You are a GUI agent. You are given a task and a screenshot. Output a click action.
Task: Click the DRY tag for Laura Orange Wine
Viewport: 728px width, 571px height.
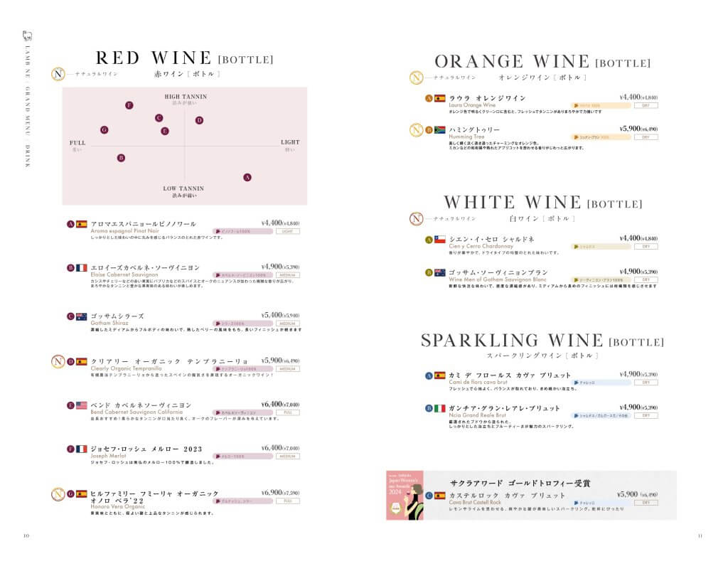coord(646,105)
